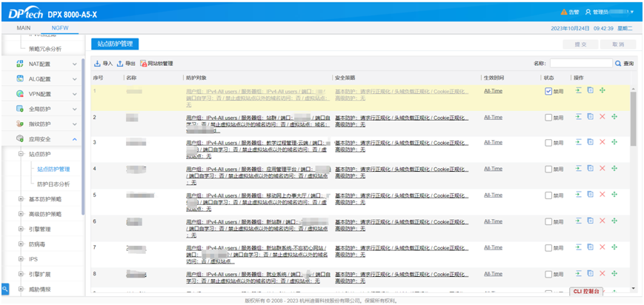Click the 查询 search magnifier icon
The width and height of the screenshot is (644, 305).
(x=618, y=64)
